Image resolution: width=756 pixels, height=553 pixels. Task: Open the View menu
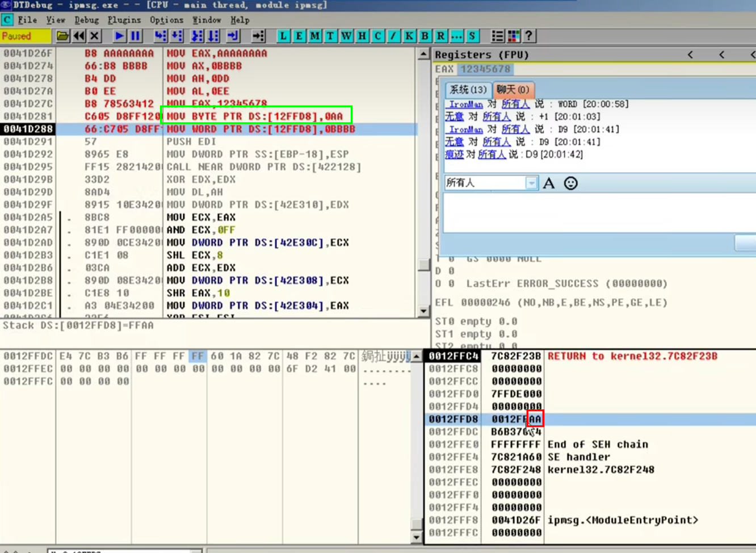pos(56,20)
